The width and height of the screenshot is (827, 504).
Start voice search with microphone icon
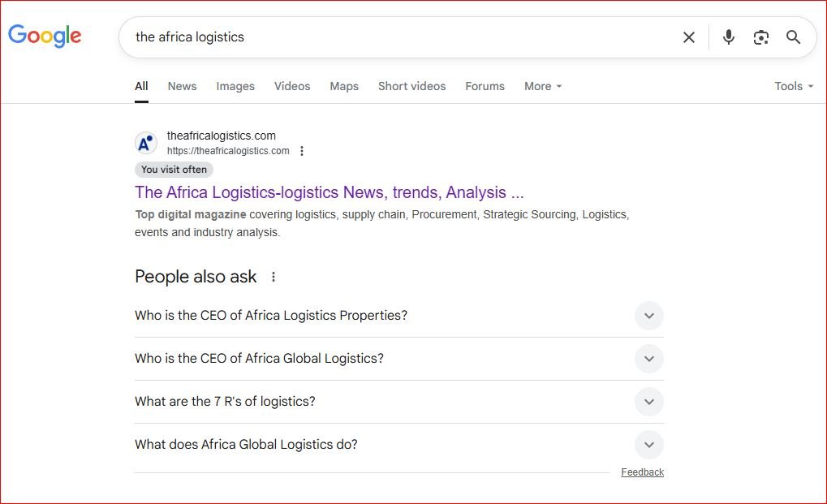point(728,37)
